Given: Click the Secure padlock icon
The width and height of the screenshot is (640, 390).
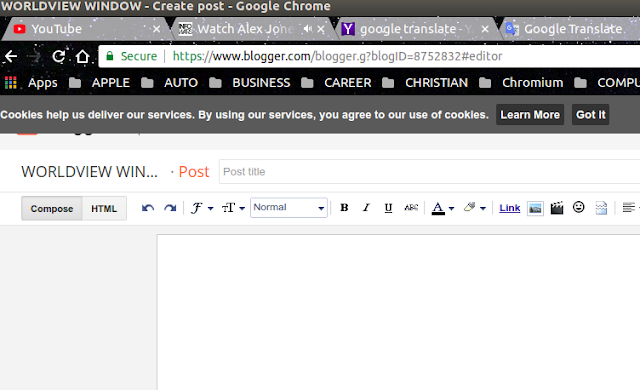Looking at the screenshot, I should [110, 56].
